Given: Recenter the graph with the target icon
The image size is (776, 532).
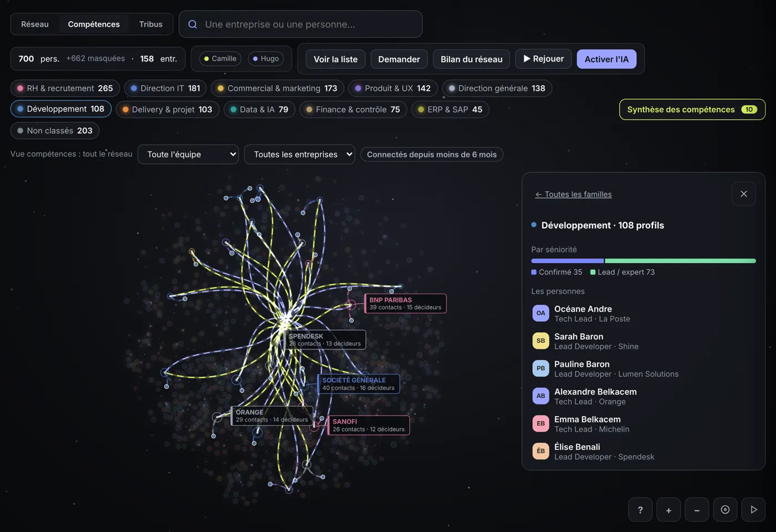Looking at the screenshot, I should point(725,510).
